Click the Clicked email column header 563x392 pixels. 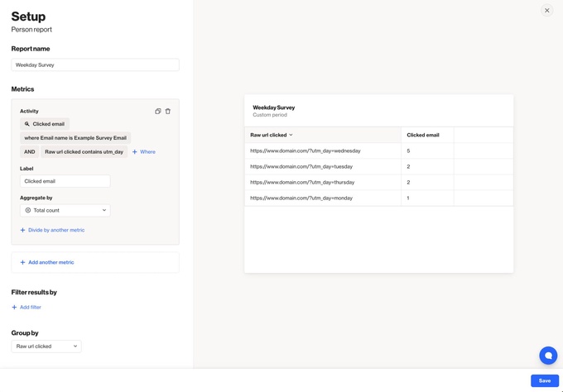(423, 135)
